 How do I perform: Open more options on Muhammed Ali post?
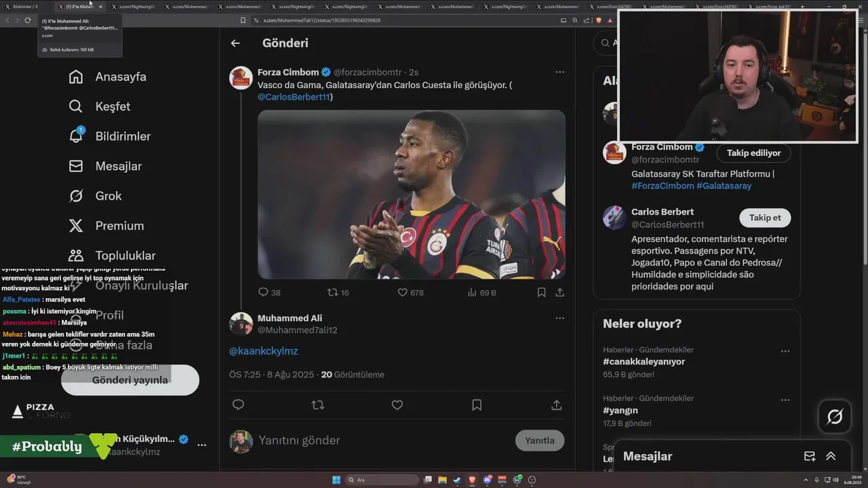559,318
